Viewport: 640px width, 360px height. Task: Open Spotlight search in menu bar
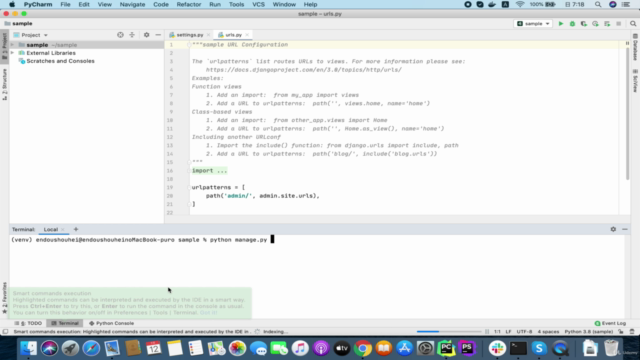[598, 4]
